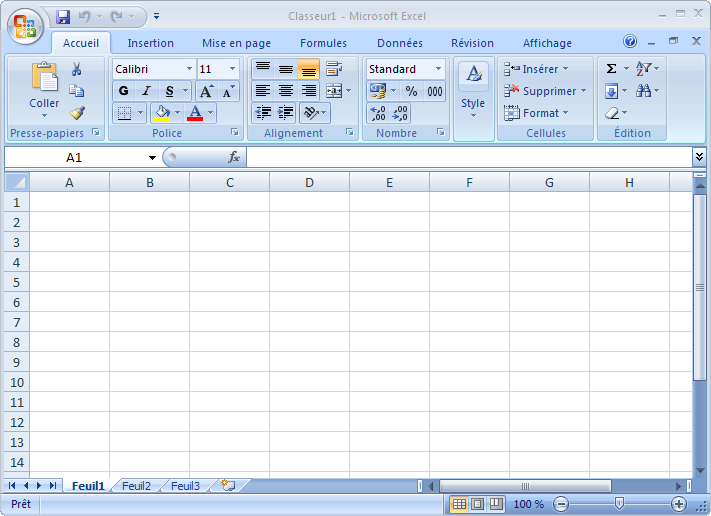Image resolution: width=711 pixels, height=516 pixels.
Task: Increase the cell indent
Action: [286, 113]
